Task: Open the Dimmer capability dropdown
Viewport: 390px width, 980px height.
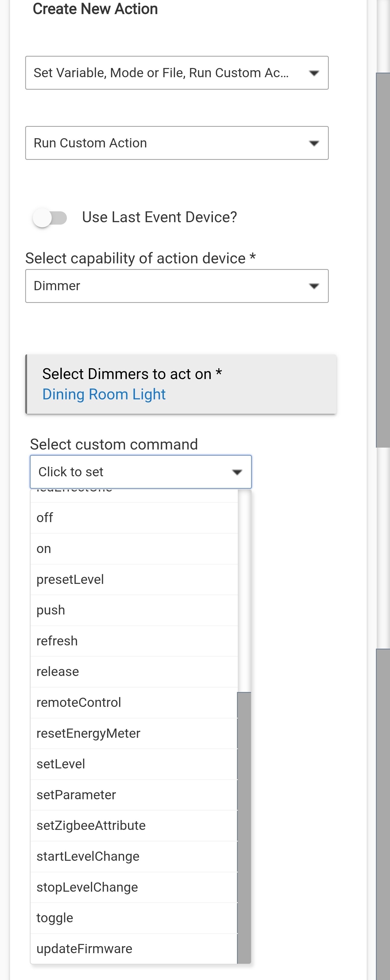Action: point(177,286)
